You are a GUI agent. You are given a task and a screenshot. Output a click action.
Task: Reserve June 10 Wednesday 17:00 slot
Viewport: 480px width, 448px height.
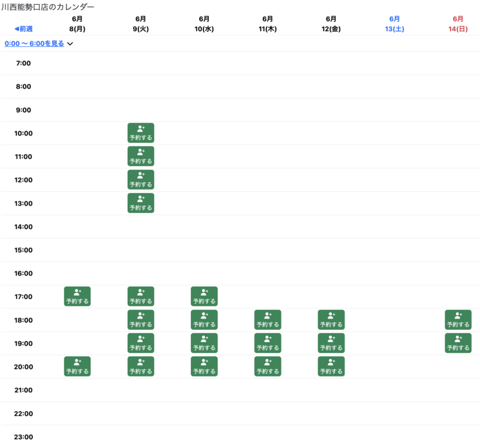point(204,296)
